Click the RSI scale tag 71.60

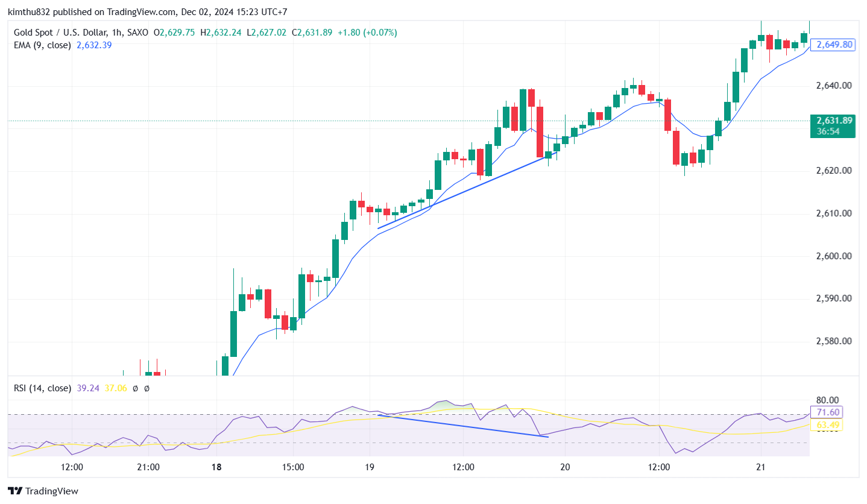[x=827, y=412]
